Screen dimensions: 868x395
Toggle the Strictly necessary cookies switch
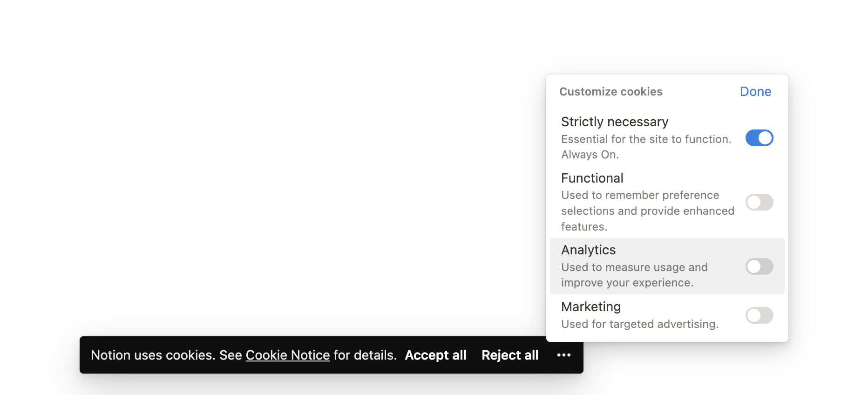[759, 138]
